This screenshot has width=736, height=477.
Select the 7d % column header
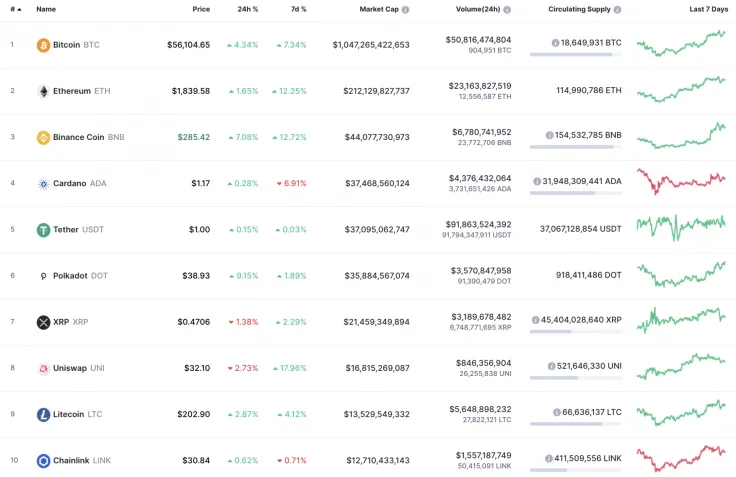point(298,9)
